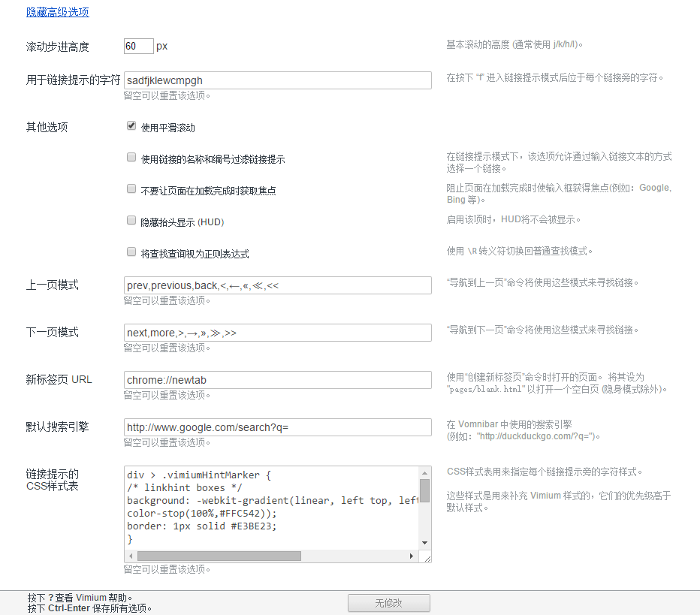
Task: Click the 链接提示的 CSS样式表 label
Action: click(x=53, y=480)
